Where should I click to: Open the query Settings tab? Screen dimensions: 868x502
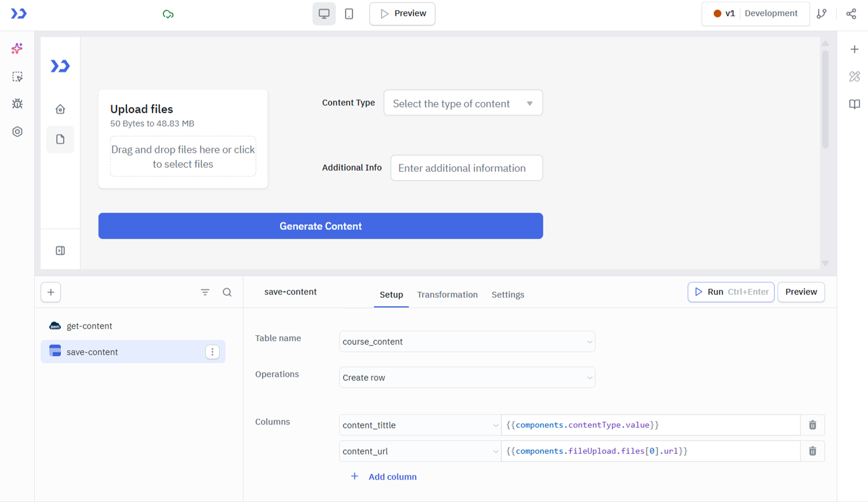click(508, 295)
